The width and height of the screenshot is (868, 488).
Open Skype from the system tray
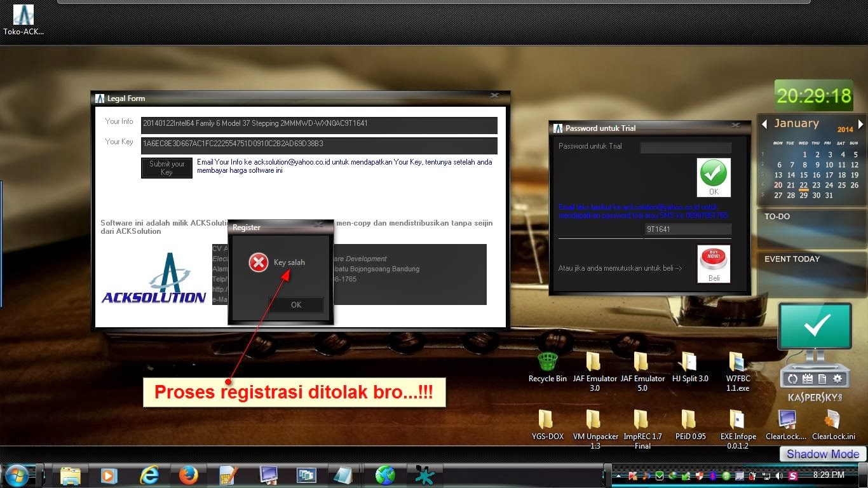pos(794,475)
